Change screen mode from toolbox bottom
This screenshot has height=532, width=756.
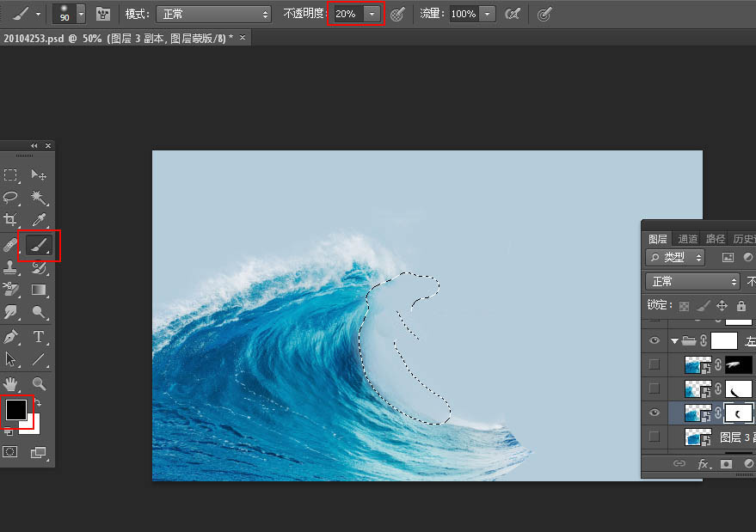click(38, 452)
